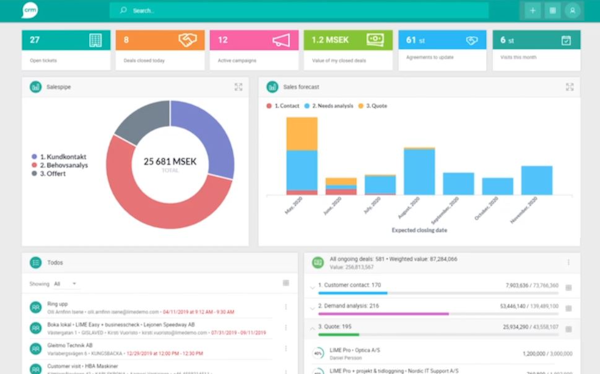
Task: Click the megaphone icon on Active campaigns card
Action: pyautogui.click(x=281, y=40)
